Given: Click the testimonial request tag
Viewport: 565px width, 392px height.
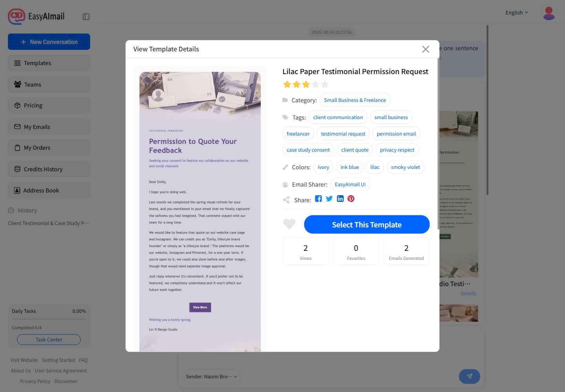Looking at the screenshot, I should (343, 134).
